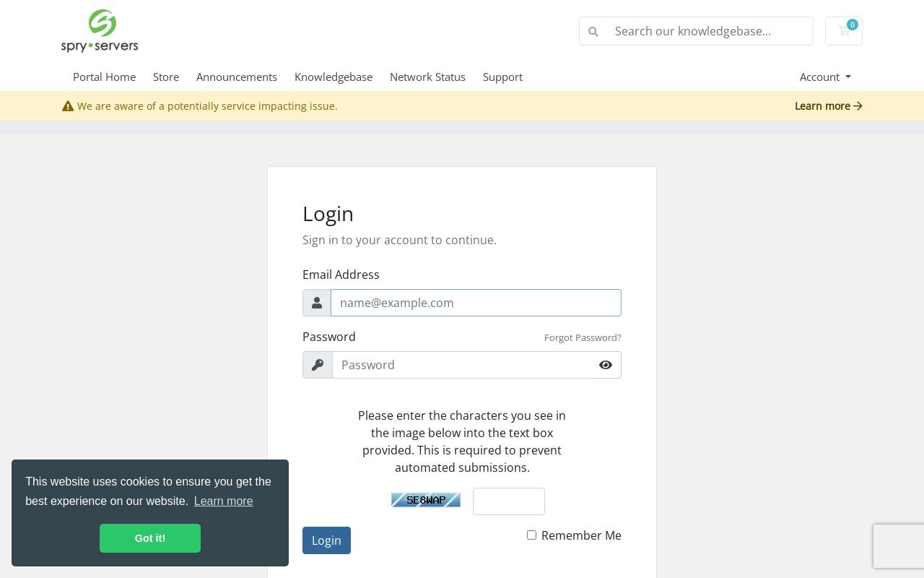Click the cookie notice message text
The height and width of the screenshot is (578, 924).
[x=148, y=491]
